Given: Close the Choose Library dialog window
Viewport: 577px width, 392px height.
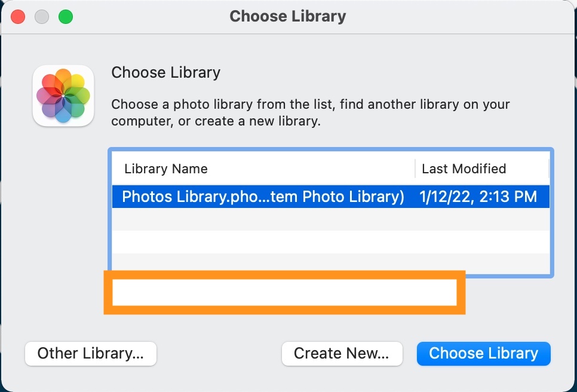Looking at the screenshot, I should coord(18,17).
